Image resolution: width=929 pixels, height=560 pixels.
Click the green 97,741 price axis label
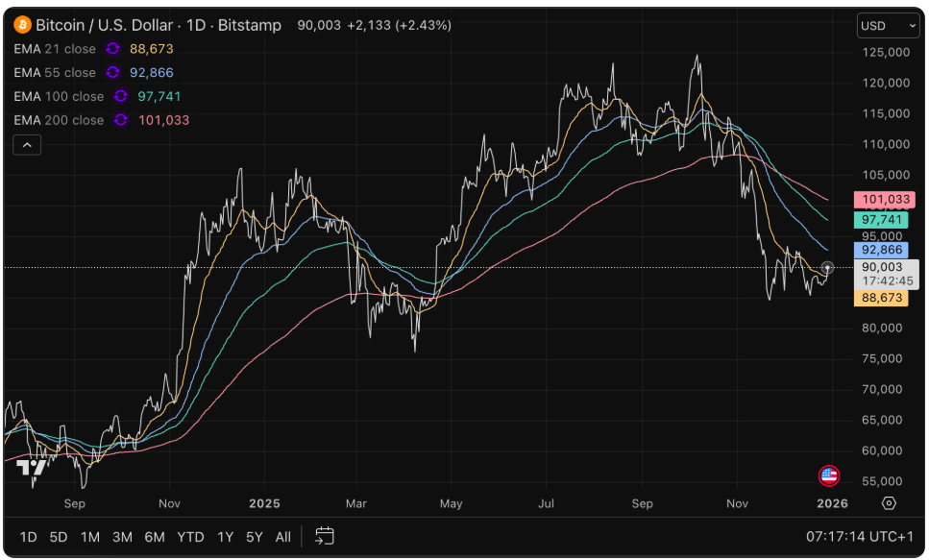pos(881,220)
